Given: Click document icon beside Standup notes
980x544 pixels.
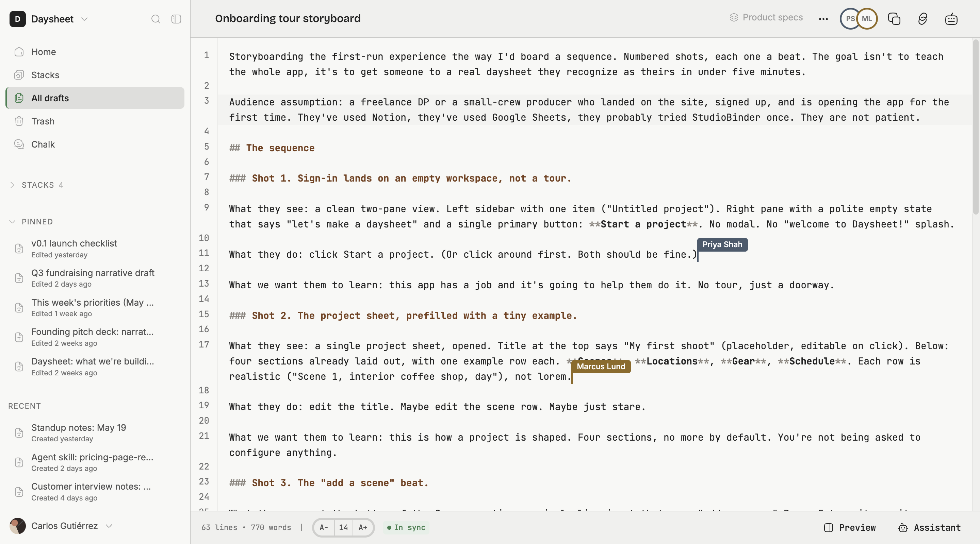Looking at the screenshot, I should (x=19, y=432).
